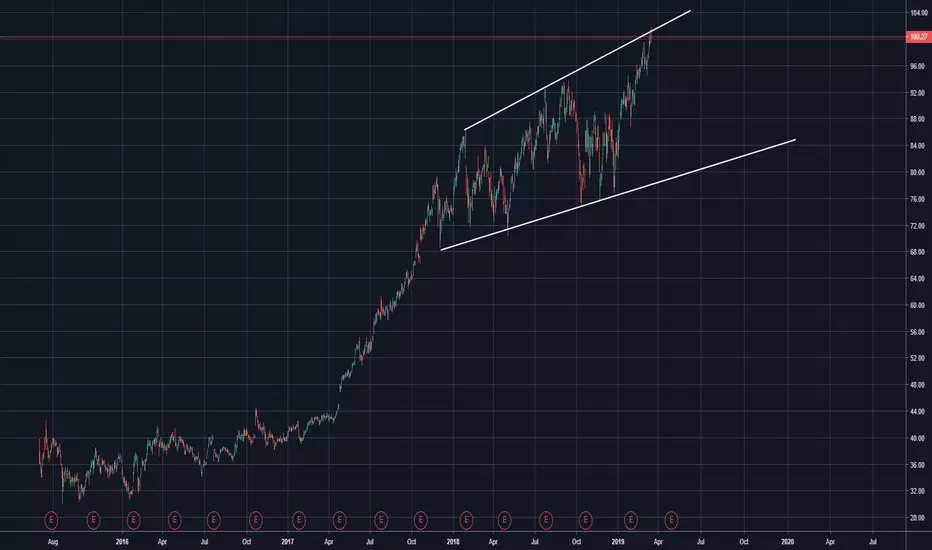
Task: Click the 68.00 price axis label
Action: pos(917,252)
